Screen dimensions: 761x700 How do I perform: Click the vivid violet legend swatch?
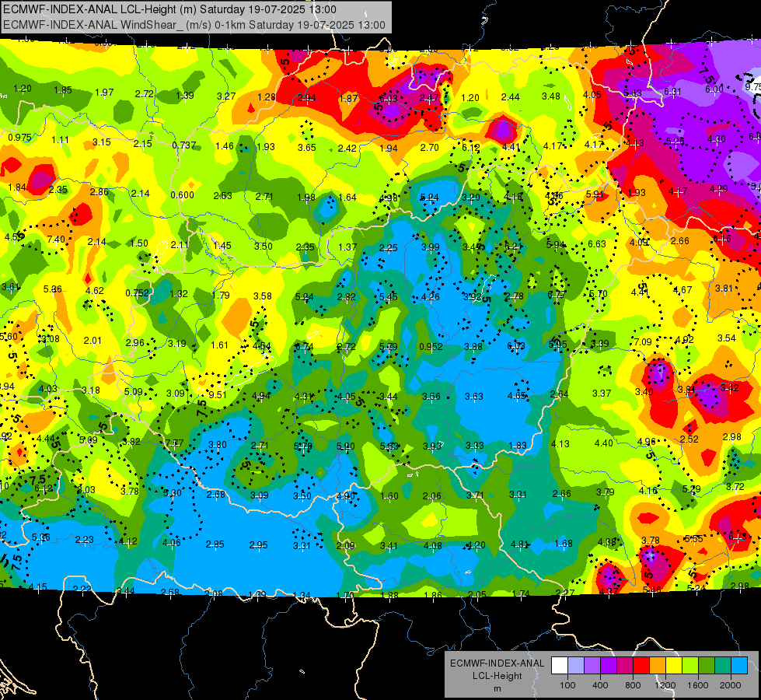(609, 665)
